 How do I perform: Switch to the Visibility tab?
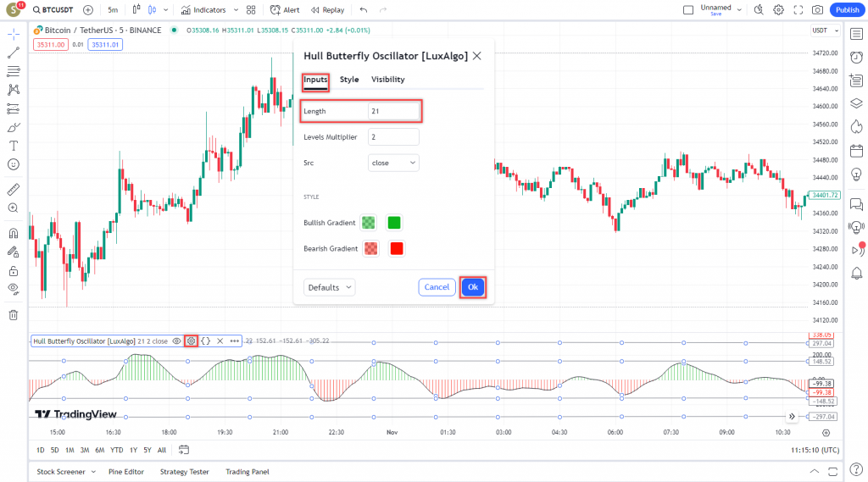(388, 80)
